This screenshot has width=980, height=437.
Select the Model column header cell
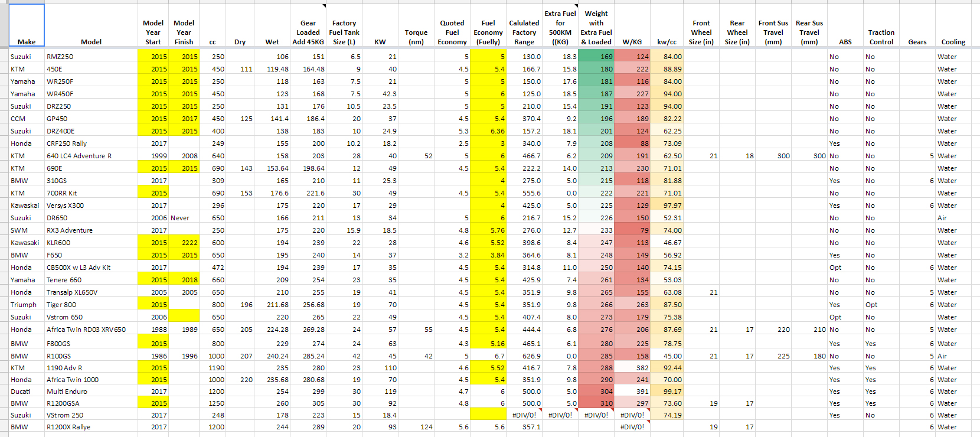point(91,25)
